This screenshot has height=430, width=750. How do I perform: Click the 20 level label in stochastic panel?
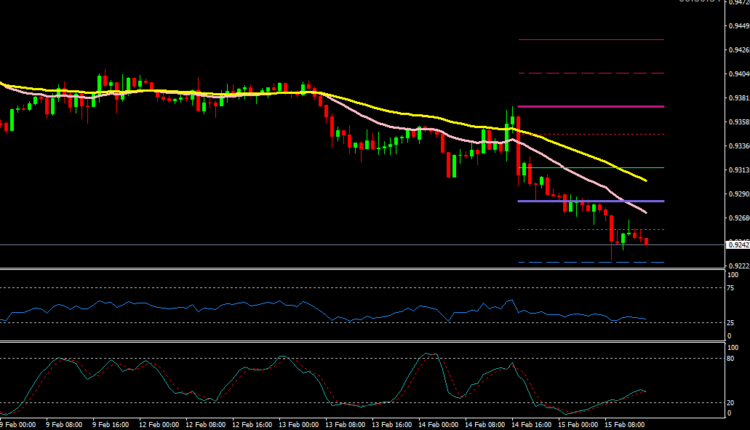click(733, 402)
